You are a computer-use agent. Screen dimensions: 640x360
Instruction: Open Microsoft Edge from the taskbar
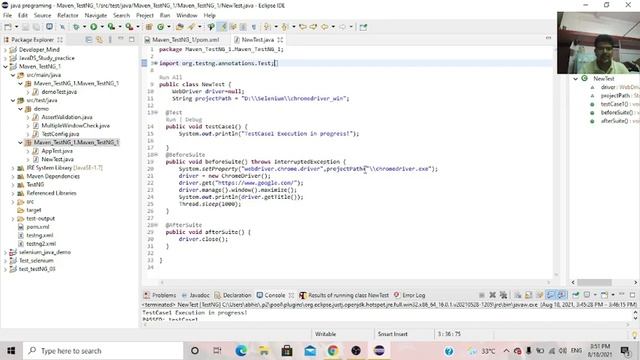[x=241, y=351]
